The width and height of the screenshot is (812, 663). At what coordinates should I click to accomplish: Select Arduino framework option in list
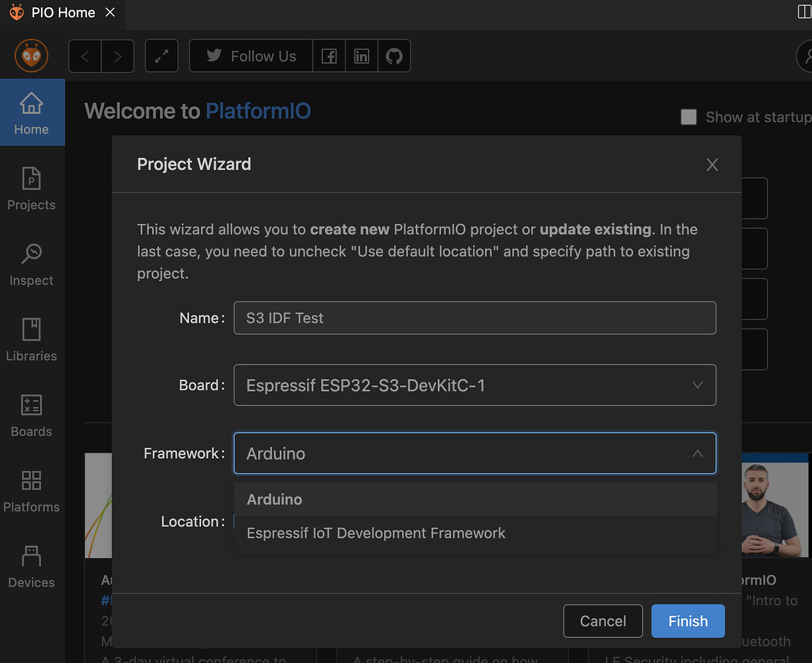click(476, 499)
